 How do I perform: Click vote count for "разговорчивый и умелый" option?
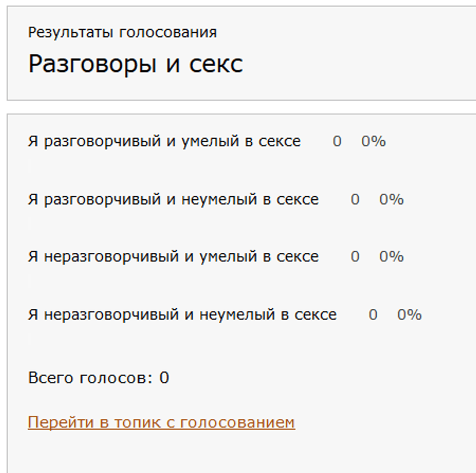337,142
